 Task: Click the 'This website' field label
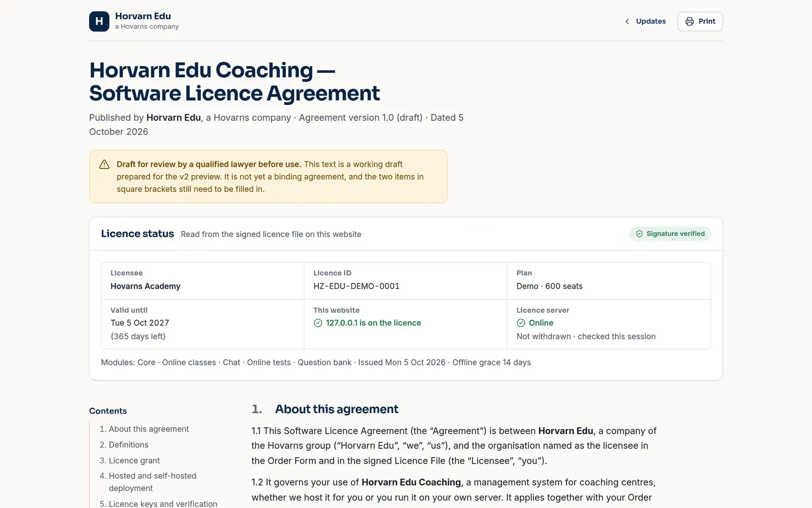coord(336,310)
